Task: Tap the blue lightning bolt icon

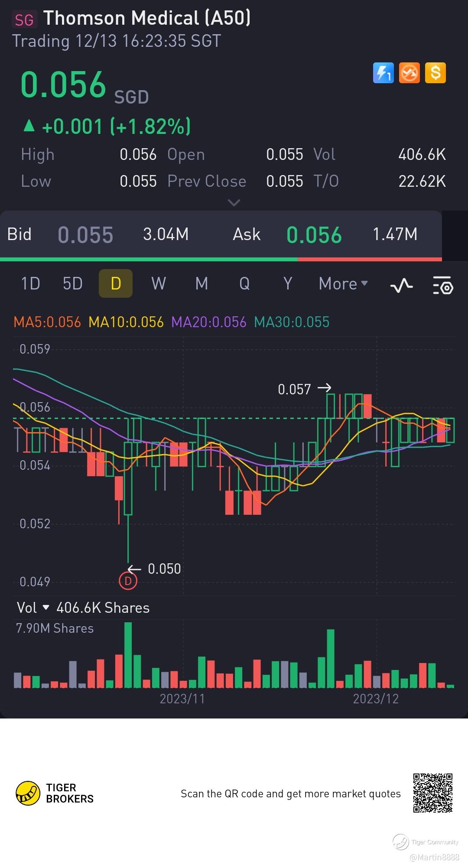Action: (x=383, y=73)
